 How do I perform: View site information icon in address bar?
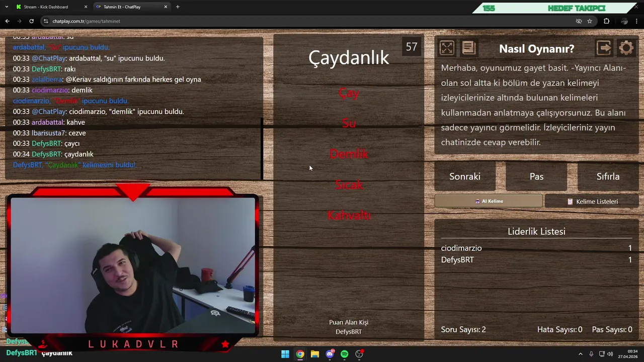click(46, 21)
